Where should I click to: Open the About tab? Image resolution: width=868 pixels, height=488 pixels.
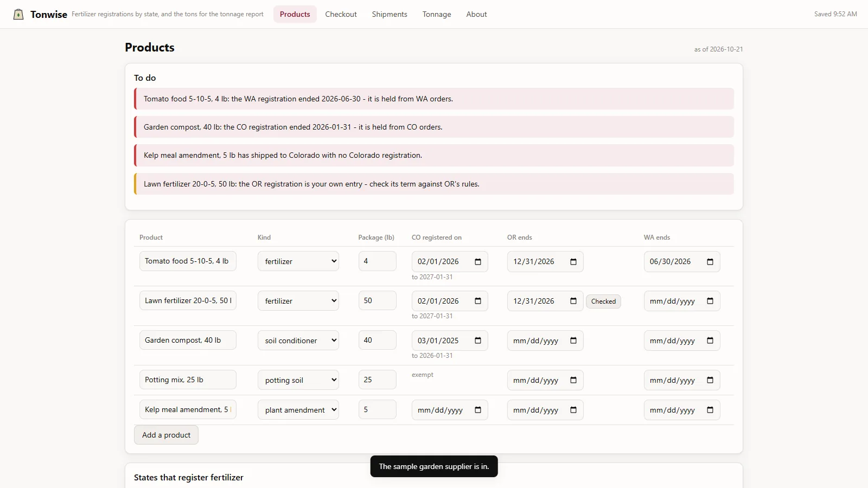click(476, 14)
